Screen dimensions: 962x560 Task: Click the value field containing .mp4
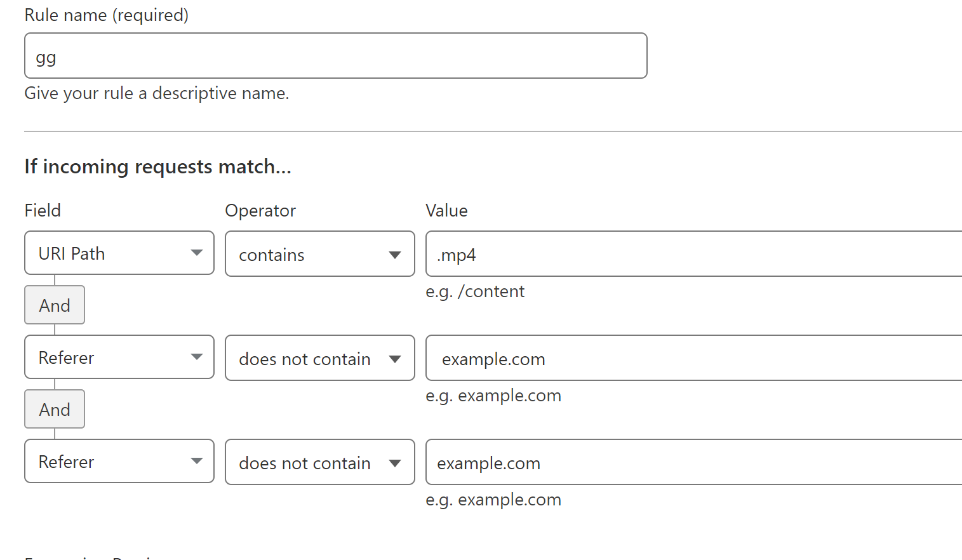pos(693,254)
